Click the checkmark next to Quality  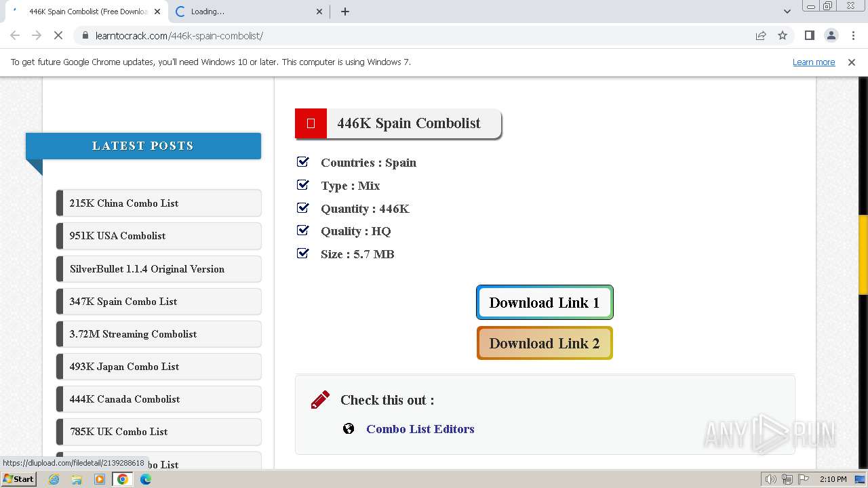tap(303, 230)
